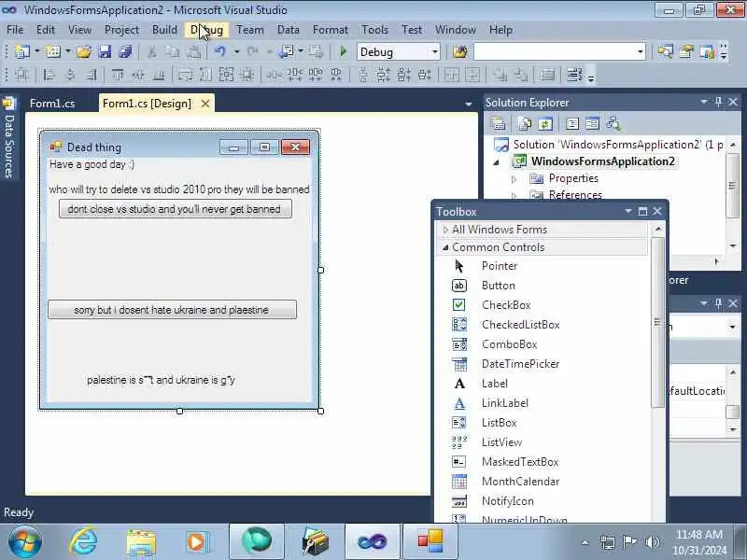Click the Undo arrow icon
The image size is (747, 560).
coord(219,51)
